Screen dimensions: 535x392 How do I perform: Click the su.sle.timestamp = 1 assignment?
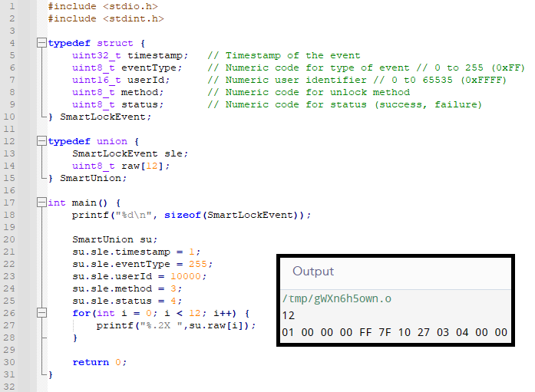(x=136, y=252)
